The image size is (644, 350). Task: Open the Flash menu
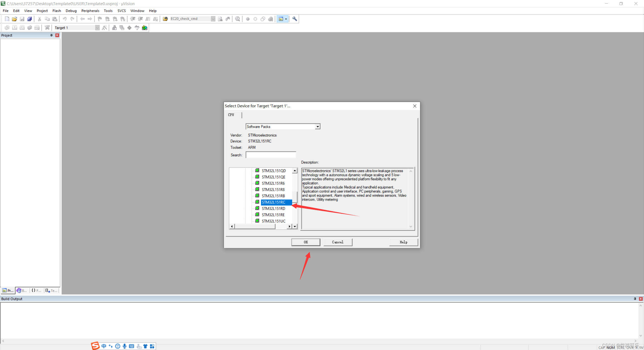click(57, 11)
